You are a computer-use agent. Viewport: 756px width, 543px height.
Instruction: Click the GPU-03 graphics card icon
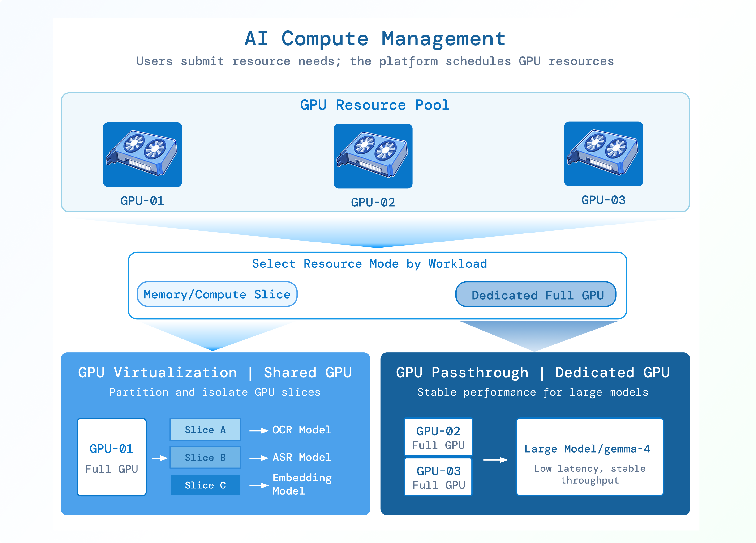(x=603, y=153)
